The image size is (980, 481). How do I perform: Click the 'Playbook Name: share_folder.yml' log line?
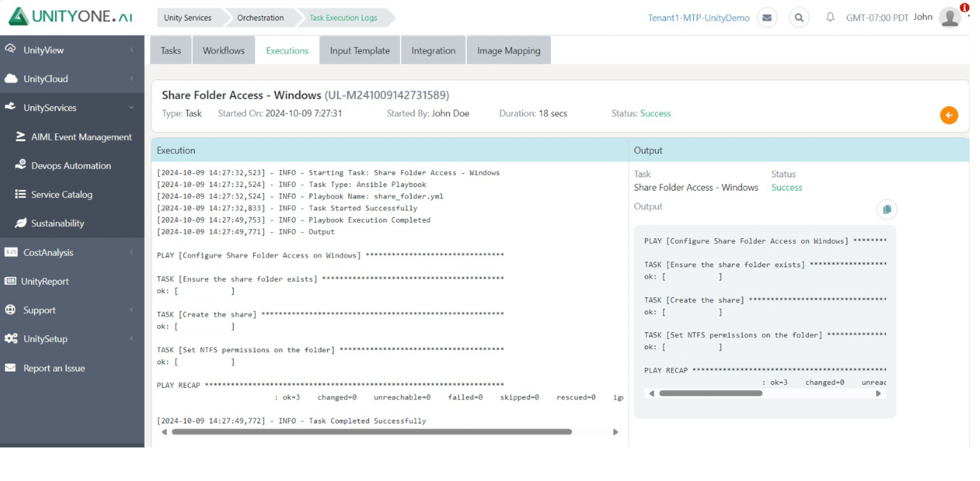pos(300,196)
